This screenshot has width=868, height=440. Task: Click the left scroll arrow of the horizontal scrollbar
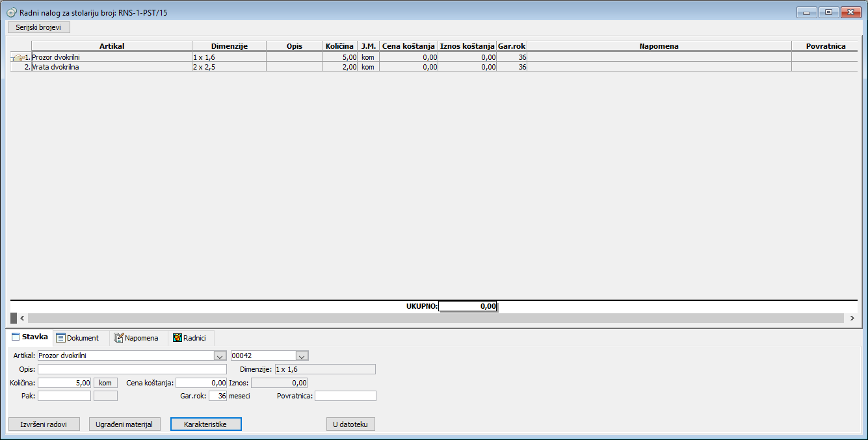click(21, 318)
